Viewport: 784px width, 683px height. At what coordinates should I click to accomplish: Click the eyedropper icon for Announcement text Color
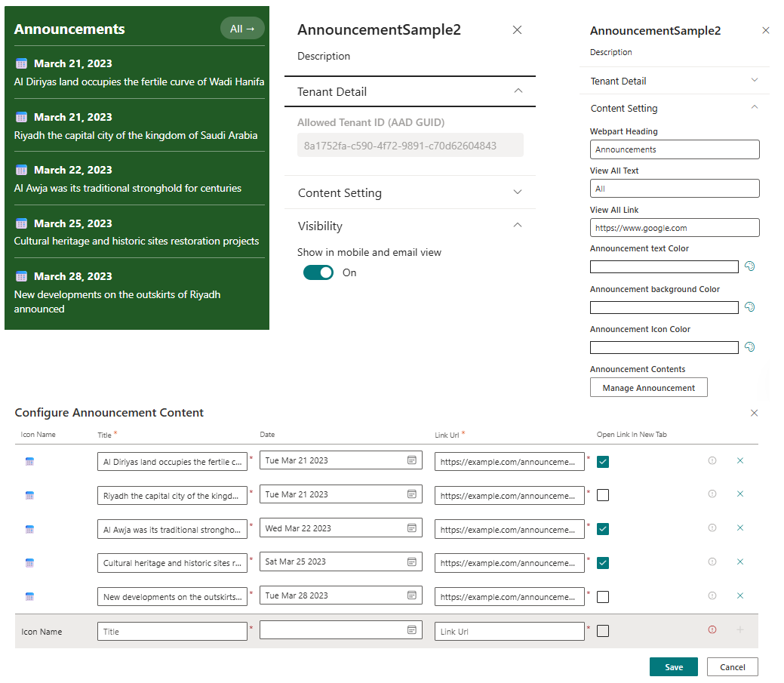tap(749, 266)
